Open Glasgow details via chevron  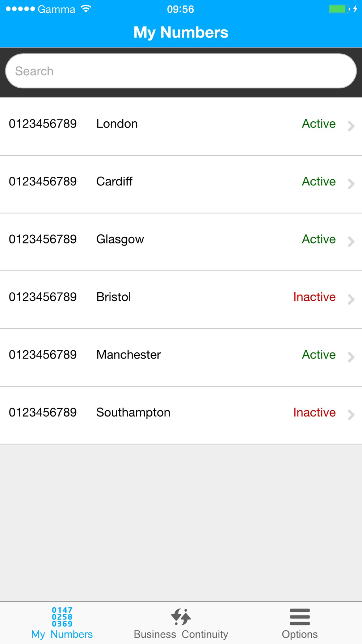[x=351, y=242]
